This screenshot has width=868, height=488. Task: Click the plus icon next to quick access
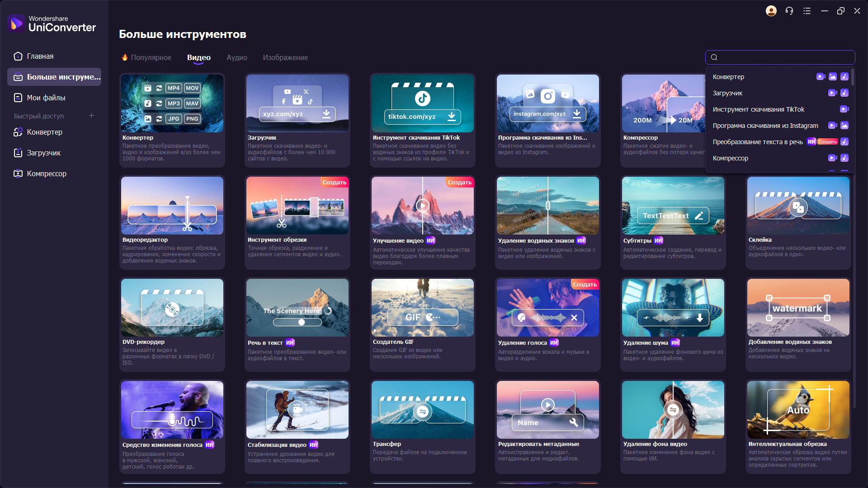[x=91, y=116]
